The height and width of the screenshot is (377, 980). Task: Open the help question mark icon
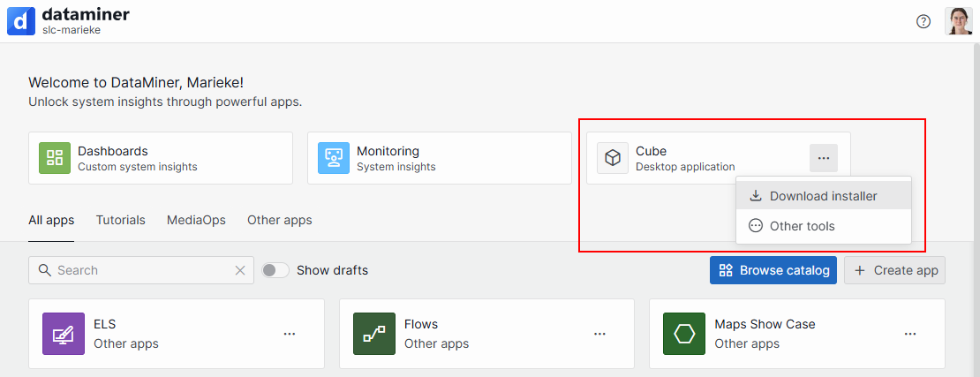tap(923, 21)
